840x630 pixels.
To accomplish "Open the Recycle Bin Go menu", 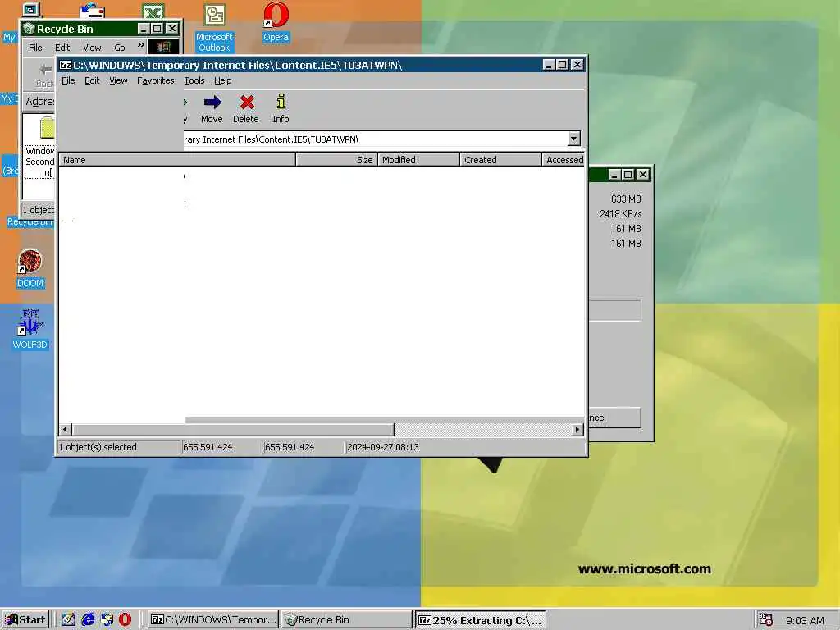I will 120,48.
